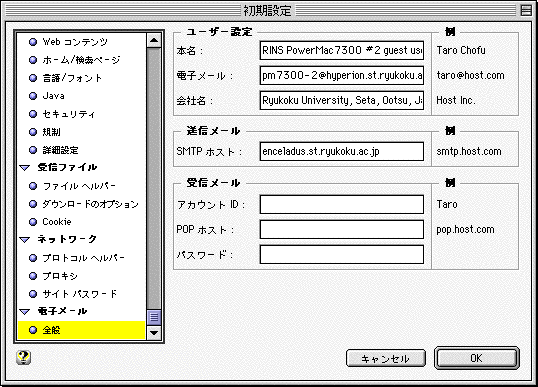Click the scrollbar track above the thumb
The height and width of the screenshot is (387, 538).
(x=154, y=178)
